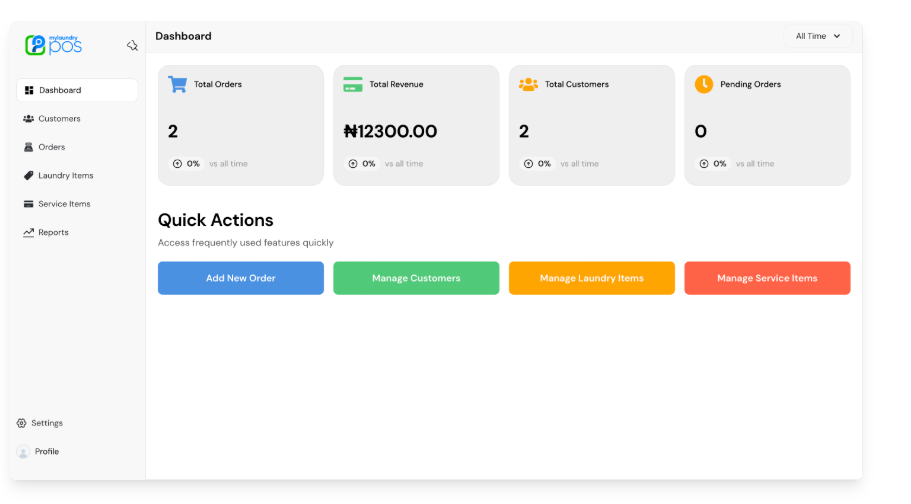Click the Settings gear icon
This screenshot has width=911, height=504.
tap(22, 423)
